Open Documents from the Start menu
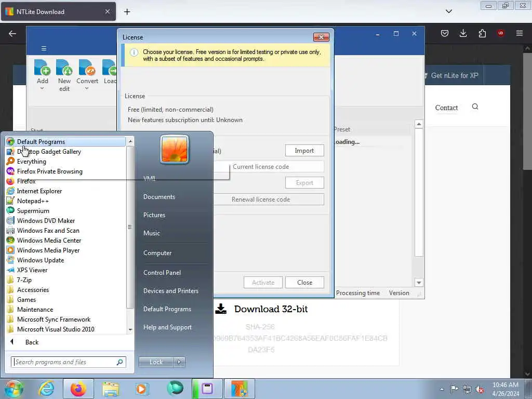 point(159,197)
